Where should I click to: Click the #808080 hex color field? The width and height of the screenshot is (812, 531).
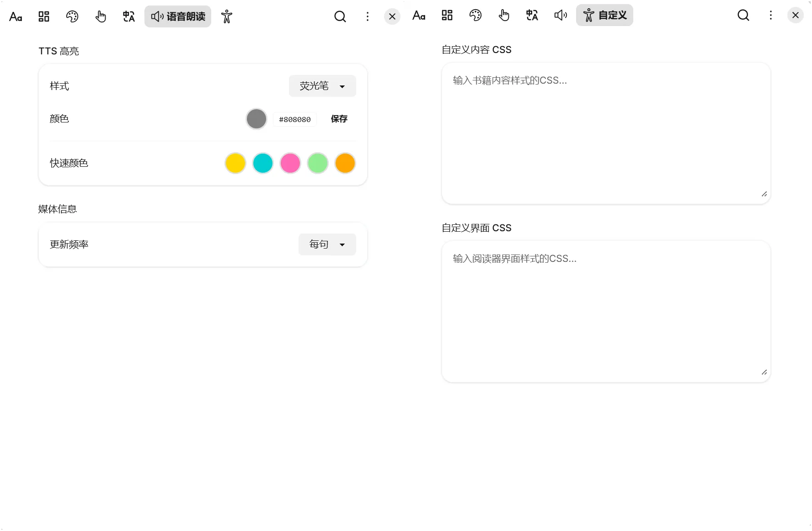coord(295,120)
